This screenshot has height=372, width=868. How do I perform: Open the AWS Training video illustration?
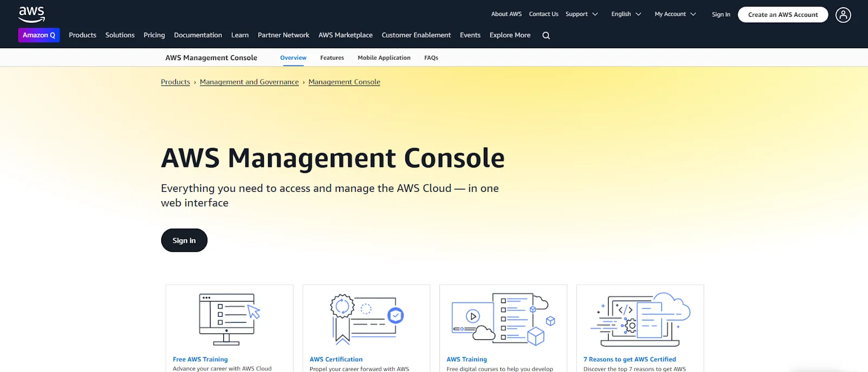click(503, 319)
